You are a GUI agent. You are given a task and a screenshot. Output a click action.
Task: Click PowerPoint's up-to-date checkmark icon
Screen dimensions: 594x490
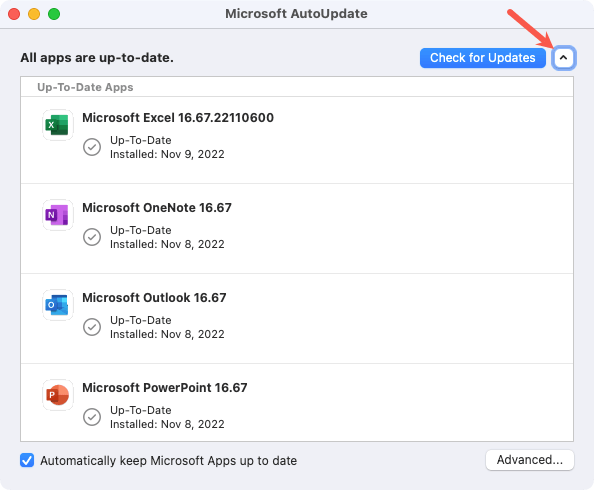(x=92, y=417)
